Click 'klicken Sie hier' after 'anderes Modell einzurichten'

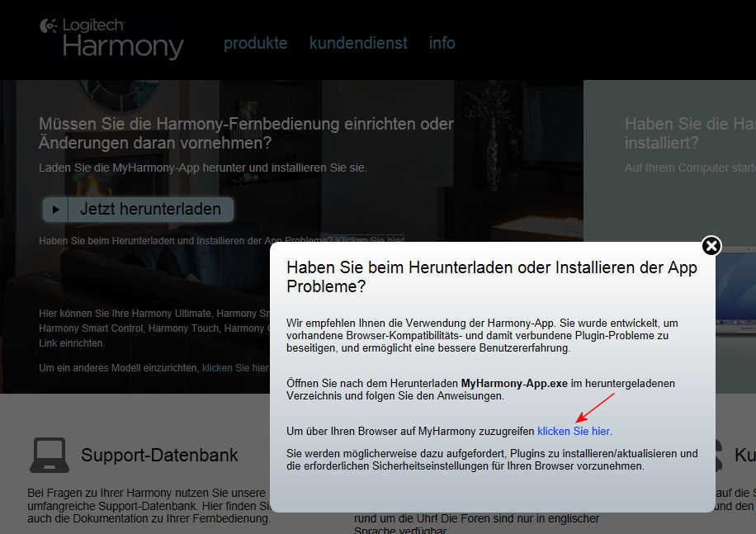(x=235, y=368)
